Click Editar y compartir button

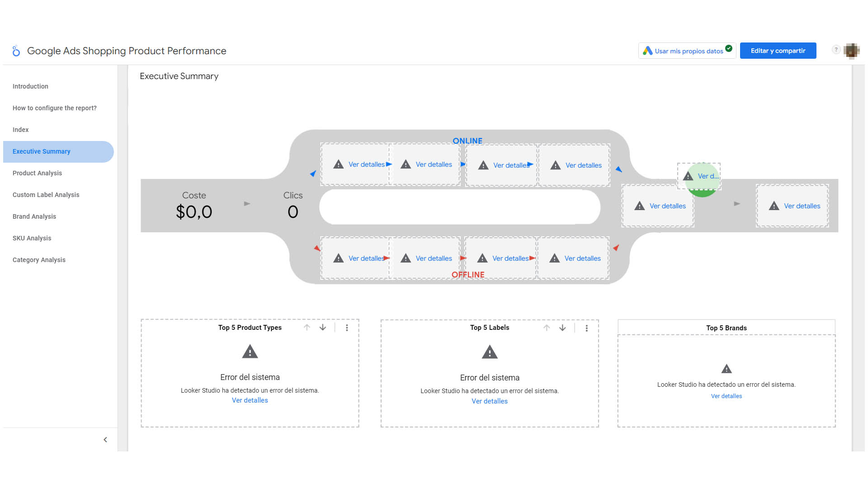(778, 51)
